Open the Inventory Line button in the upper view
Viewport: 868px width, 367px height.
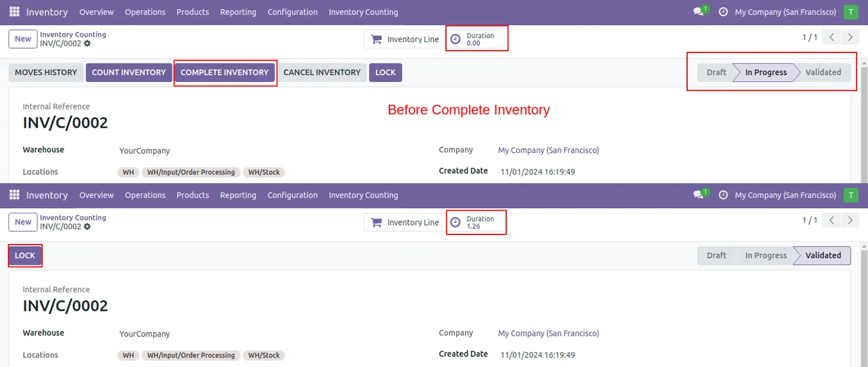click(x=404, y=39)
